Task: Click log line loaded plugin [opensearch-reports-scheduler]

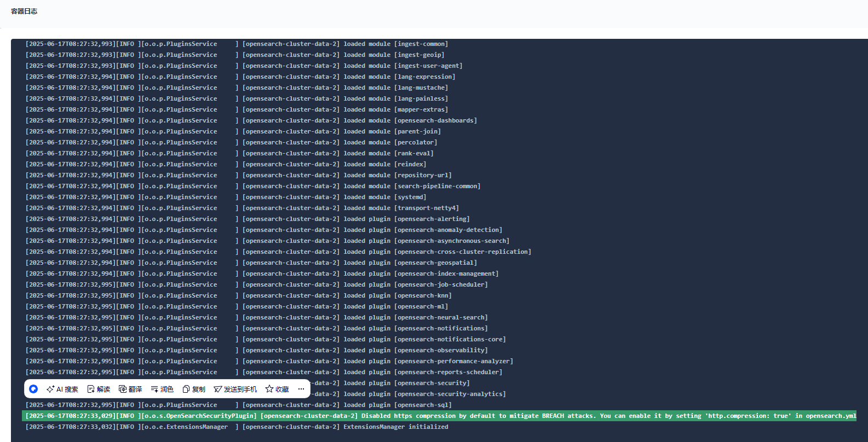Action: (x=264, y=372)
